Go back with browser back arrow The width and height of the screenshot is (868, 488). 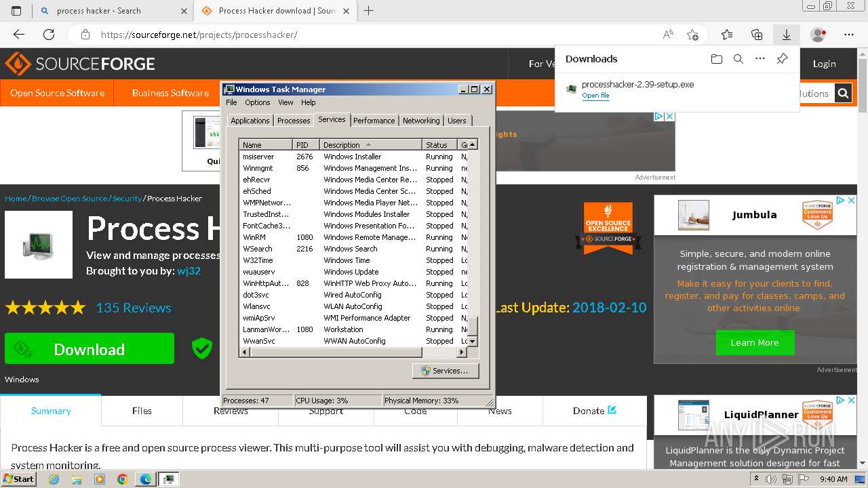[19, 35]
